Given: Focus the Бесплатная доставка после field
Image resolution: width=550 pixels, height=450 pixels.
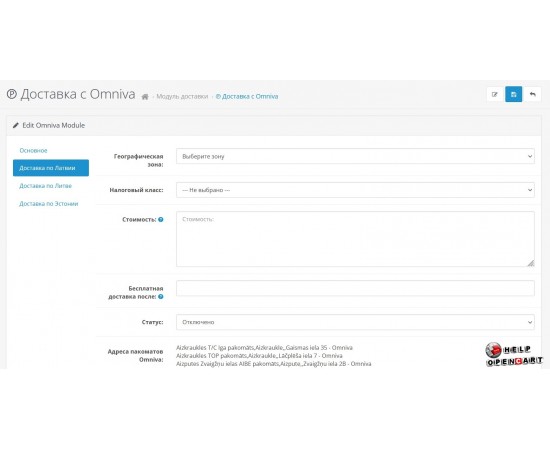Looking at the screenshot, I should tap(355, 288).
